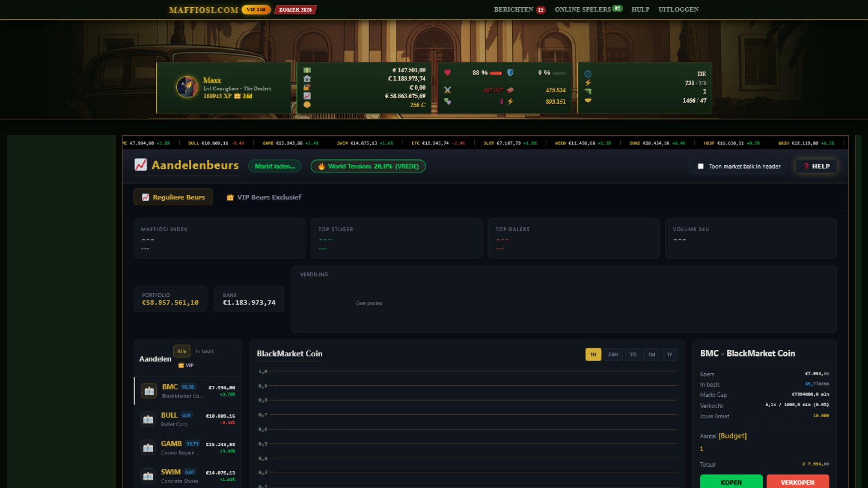Click the Aandelenbeurs chart icon

[x=141, y=165]
